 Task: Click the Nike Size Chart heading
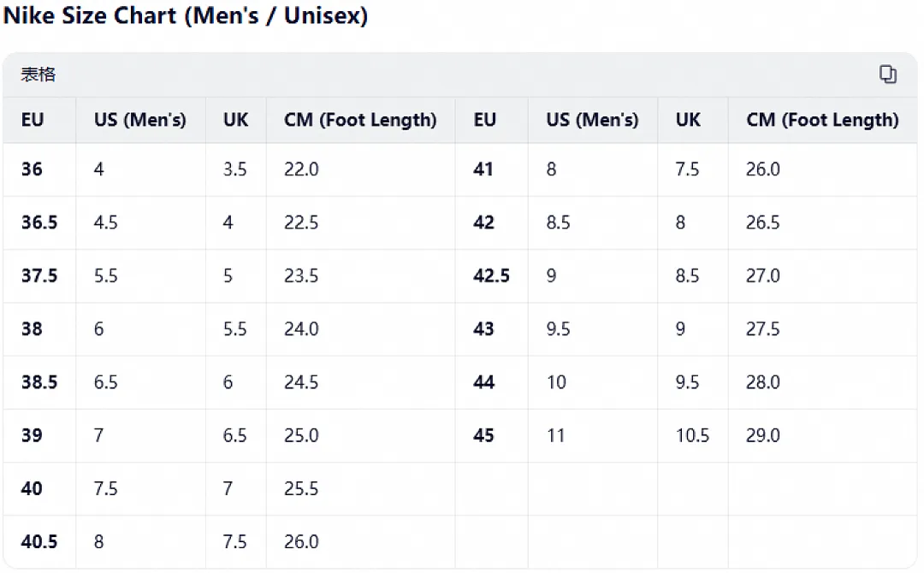point(186,15)
